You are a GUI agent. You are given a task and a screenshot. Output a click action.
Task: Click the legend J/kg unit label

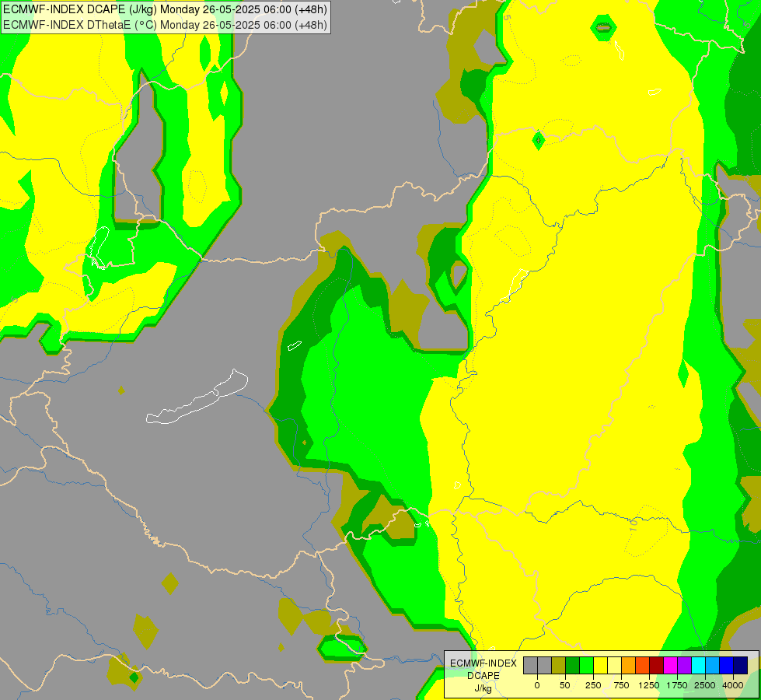click(x=483, y=688)
